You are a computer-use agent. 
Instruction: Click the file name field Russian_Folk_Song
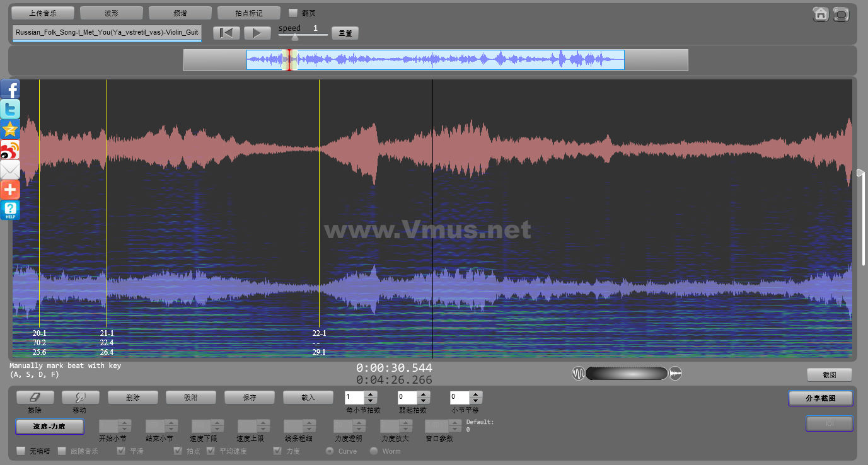107,32
